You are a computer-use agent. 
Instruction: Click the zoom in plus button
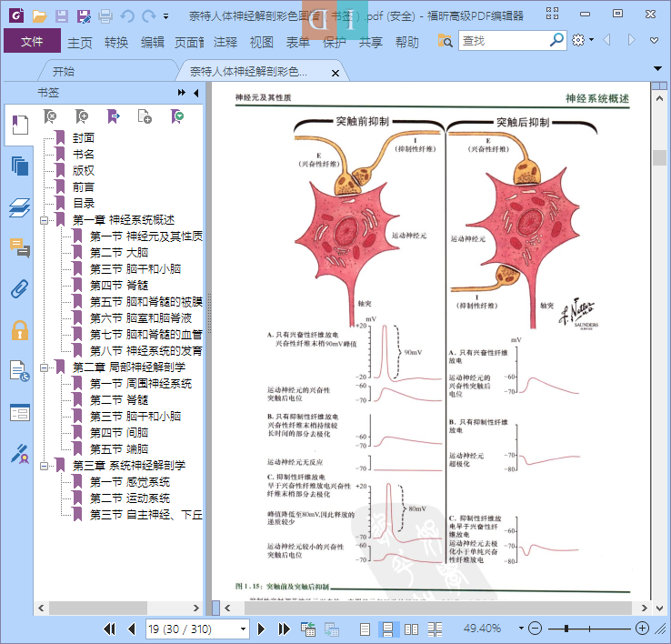pos(642,629)
